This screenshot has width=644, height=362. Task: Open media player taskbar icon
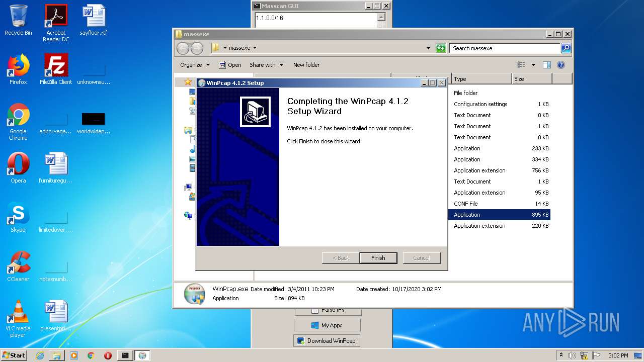click(x=74, y=355)
